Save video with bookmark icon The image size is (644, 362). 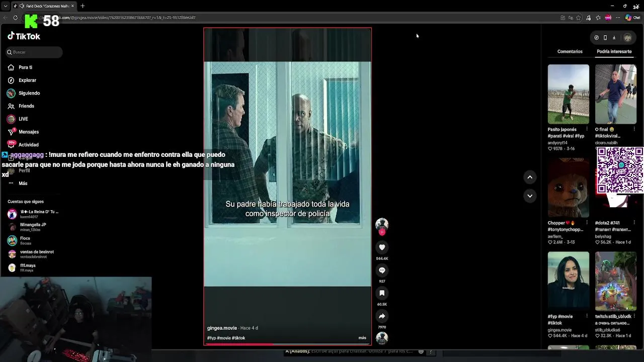click(x=382, y=293)
